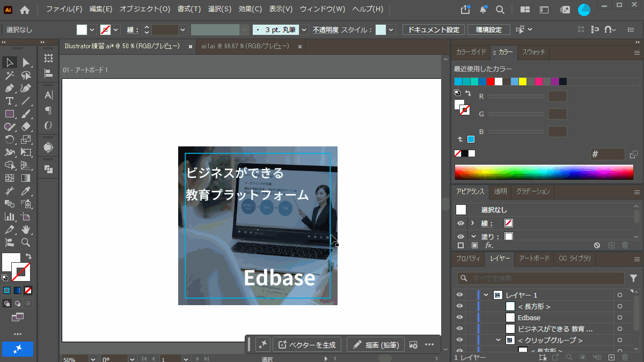The height and width of the screenshot is (362, 644).
Task: Hide the Edbase layer with eye icon
Action: [459, 317]
